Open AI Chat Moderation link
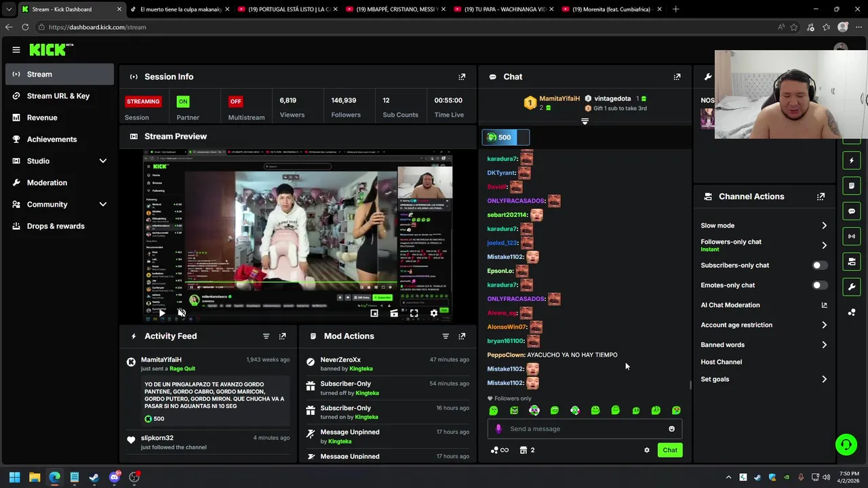 tap(764, 305)
